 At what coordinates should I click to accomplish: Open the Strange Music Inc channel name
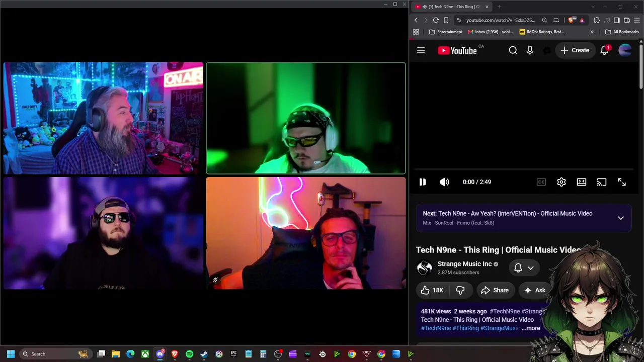464,264
